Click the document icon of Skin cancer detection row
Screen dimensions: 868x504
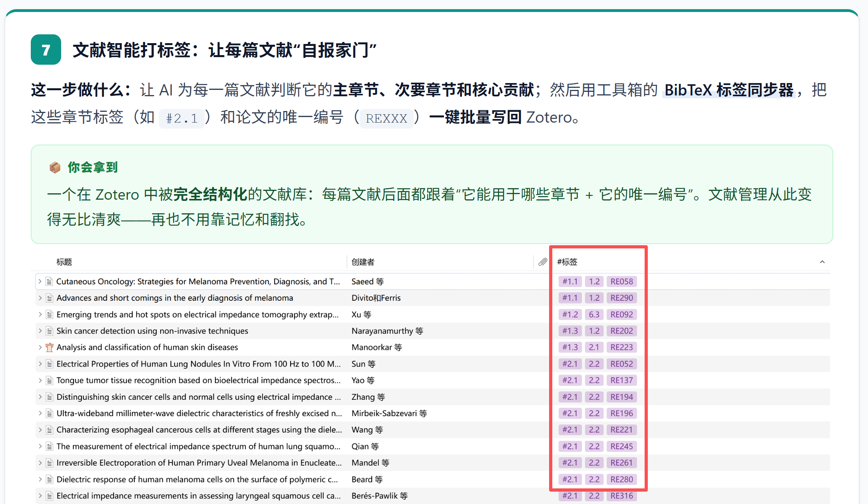49,331
